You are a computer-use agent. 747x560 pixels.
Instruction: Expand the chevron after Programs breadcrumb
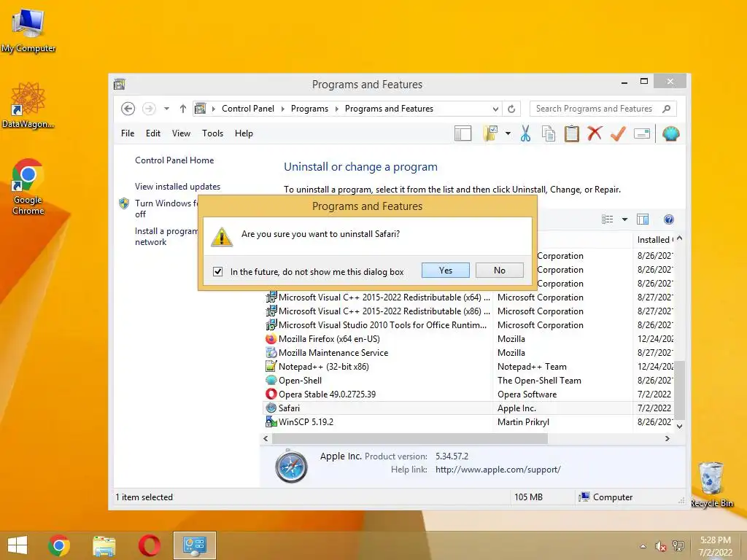tap(337, 109)
